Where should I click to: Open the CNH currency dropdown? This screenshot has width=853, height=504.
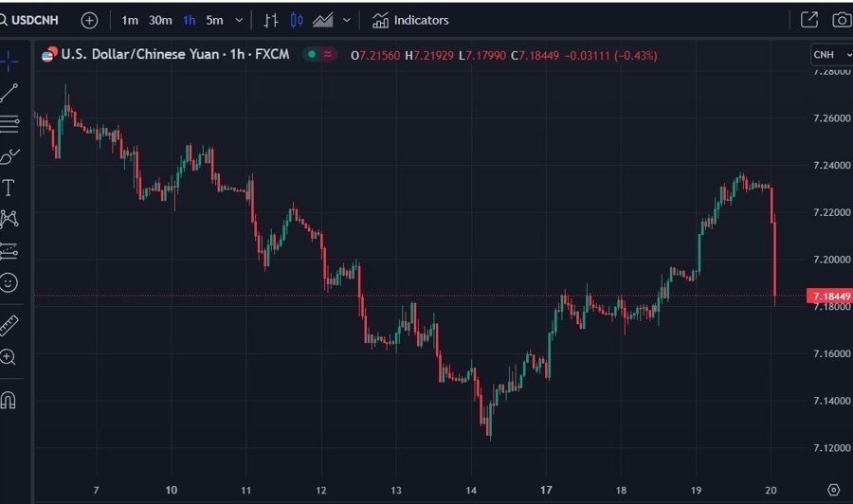point(828,55)
